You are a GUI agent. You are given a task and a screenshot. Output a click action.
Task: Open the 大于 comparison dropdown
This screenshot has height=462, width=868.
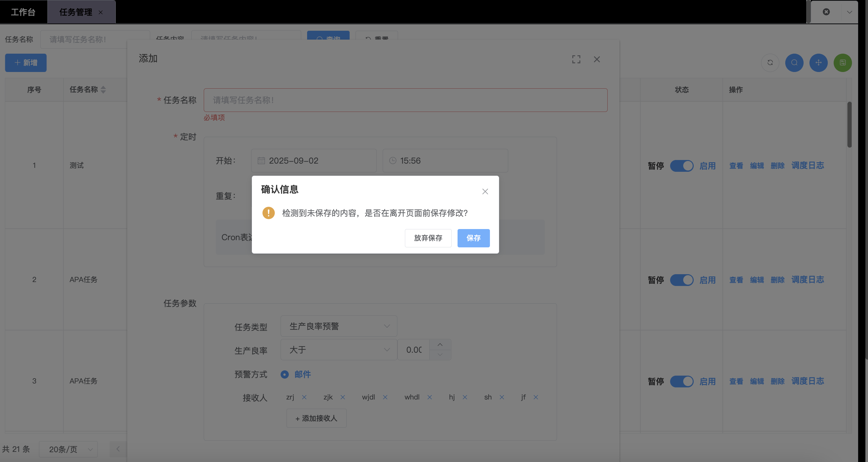(339, 350)
